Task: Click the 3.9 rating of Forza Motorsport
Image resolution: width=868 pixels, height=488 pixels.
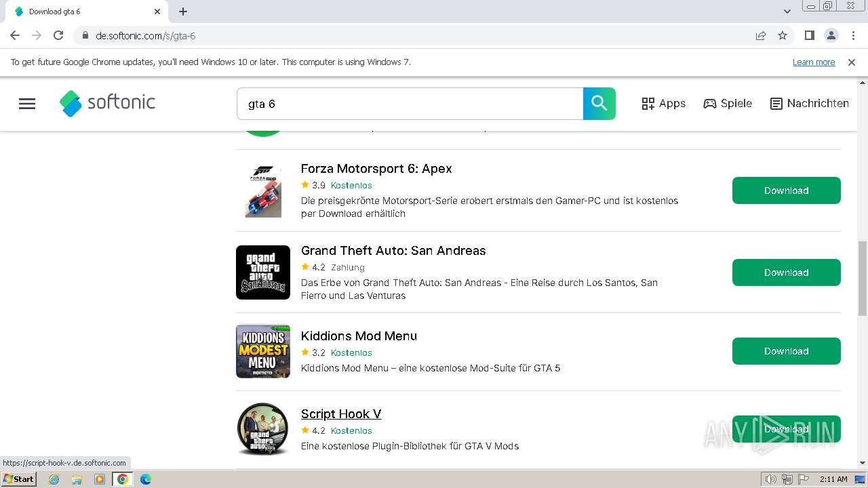Action: point(319,186)
